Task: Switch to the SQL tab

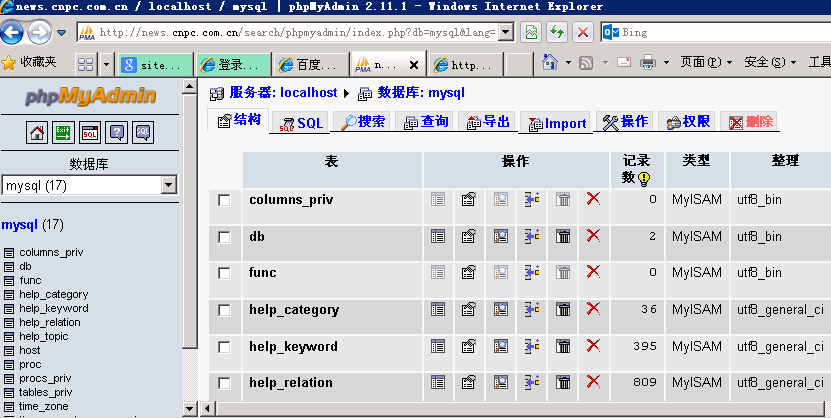Action: pyautogui.click(x=301, y=123)
